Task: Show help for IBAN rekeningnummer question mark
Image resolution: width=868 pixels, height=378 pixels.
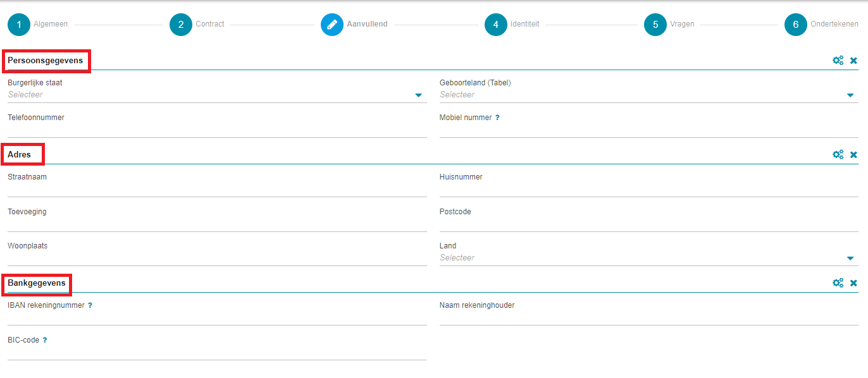Action: pyautogui.click(x=90, y=305)
